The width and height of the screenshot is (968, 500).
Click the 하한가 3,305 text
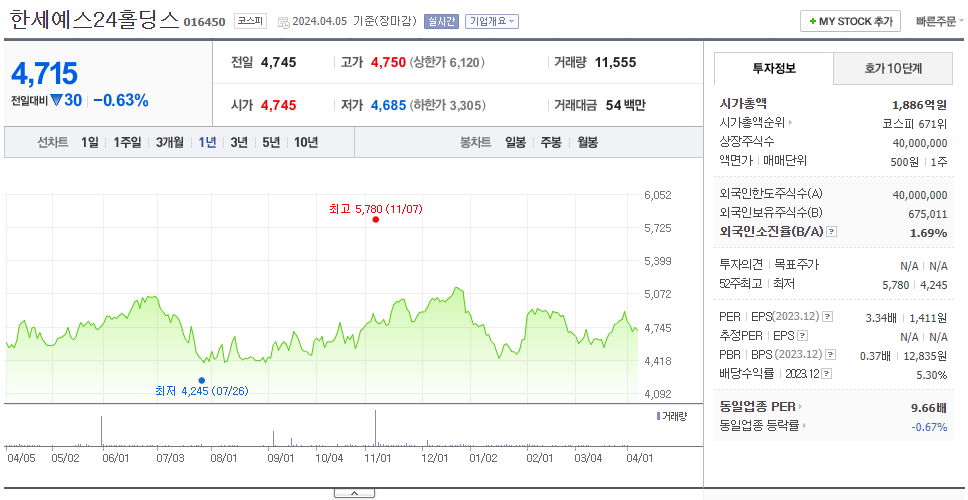click(x=447, y=106)
